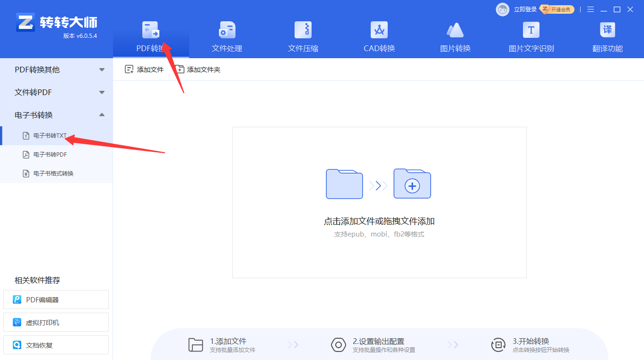644x360 pixels.
Task: Switch to the 文件处理 tab label
Action: click(227, 48)
